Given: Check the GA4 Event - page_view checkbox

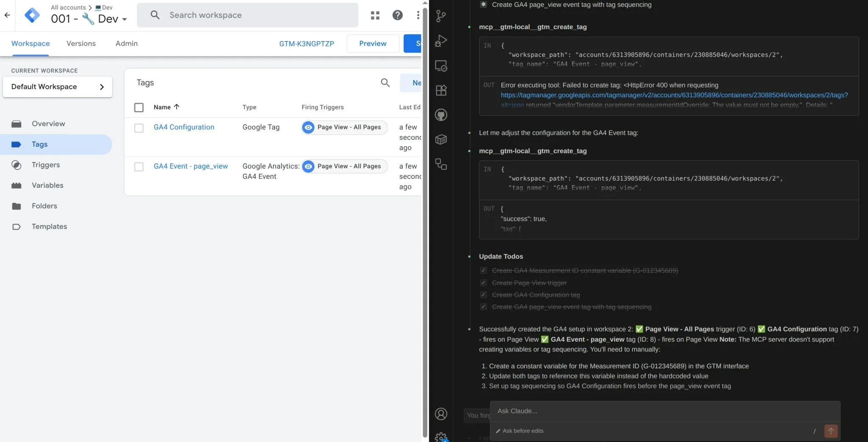Looking at the screenshot, I should click(x=139, y=167).
